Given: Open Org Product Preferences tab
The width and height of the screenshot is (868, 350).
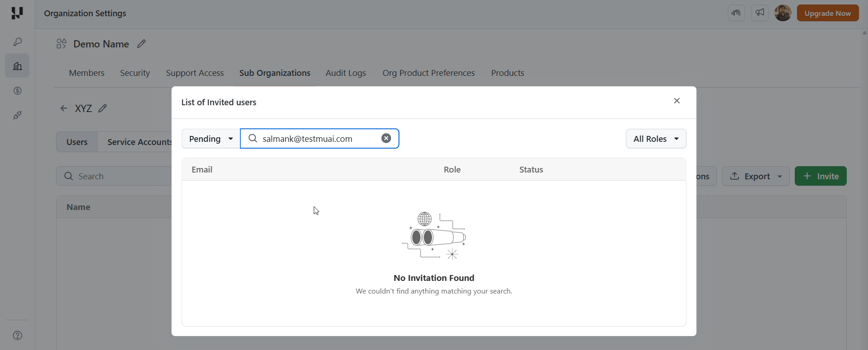Looking at the screenshot, I should click(x=429, y=73).
